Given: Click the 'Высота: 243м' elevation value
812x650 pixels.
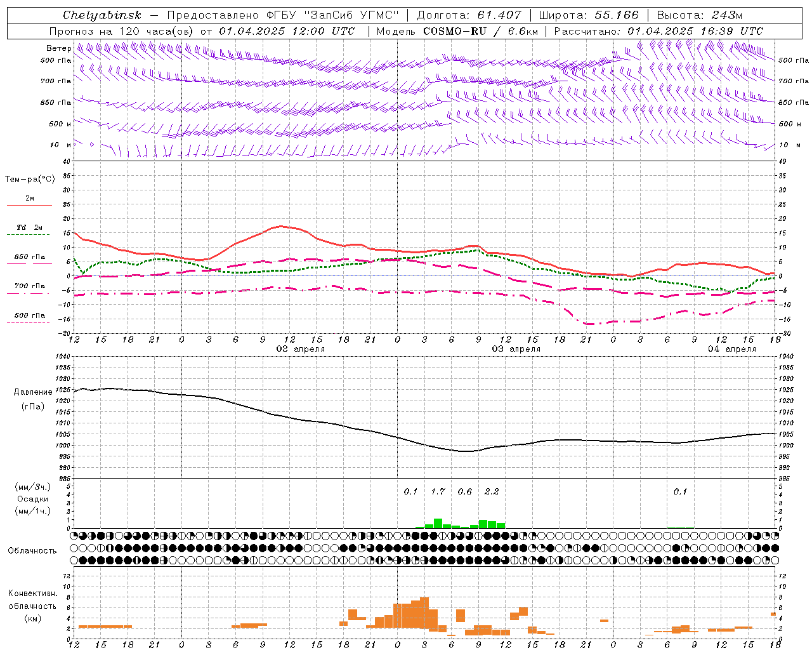Looking at the screenshot, I should [699, 15].
